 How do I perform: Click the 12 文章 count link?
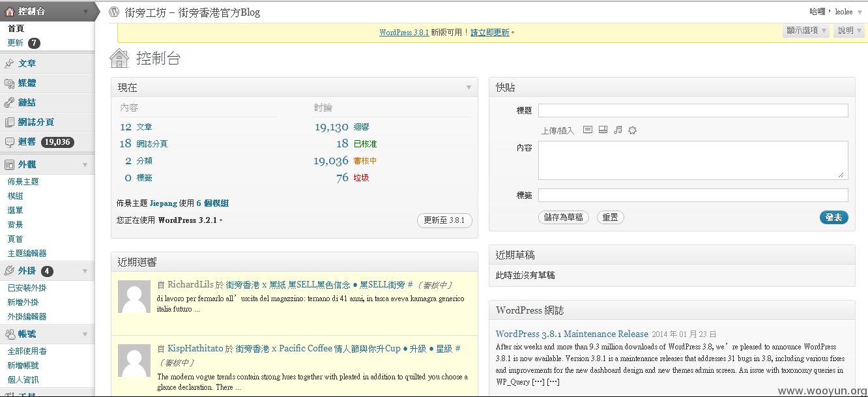point(136,127)
